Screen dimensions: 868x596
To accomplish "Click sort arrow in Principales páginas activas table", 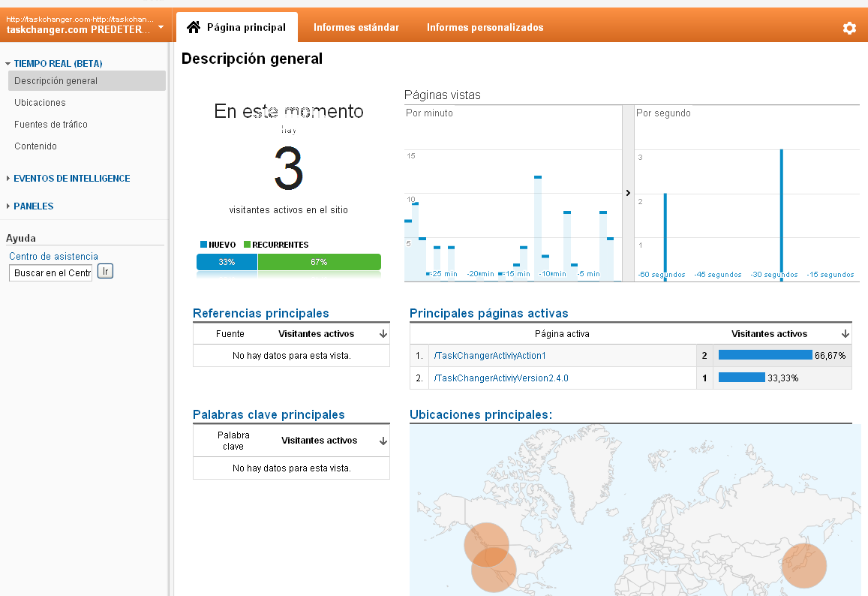I will point(845,334).
